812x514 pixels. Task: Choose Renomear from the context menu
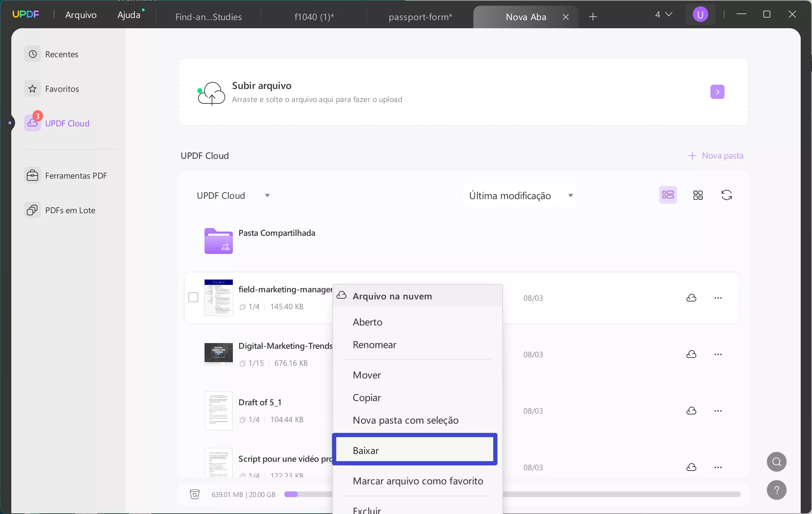click(374, 344)
